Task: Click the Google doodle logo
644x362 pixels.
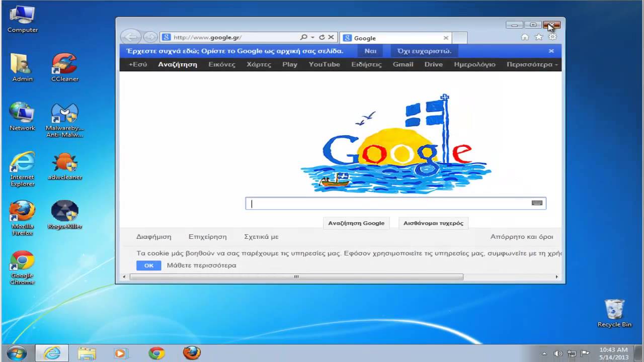Action: [x=395, y=143]
